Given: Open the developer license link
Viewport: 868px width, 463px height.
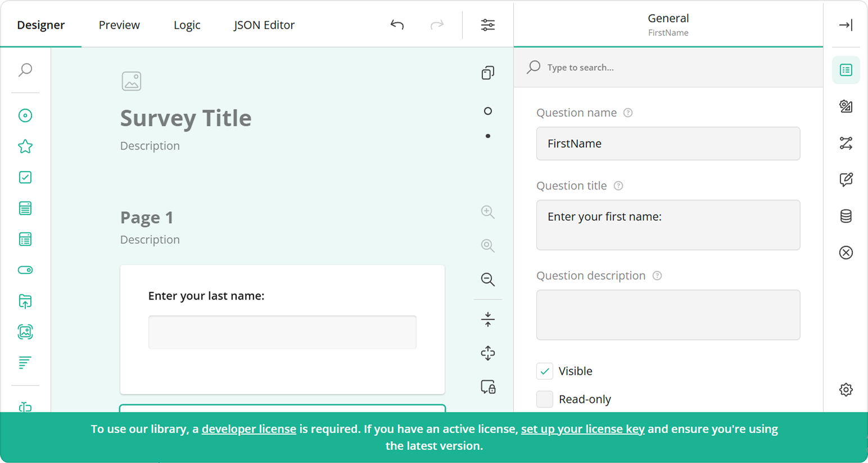Looking at the screenshot, I should (248, 429).
